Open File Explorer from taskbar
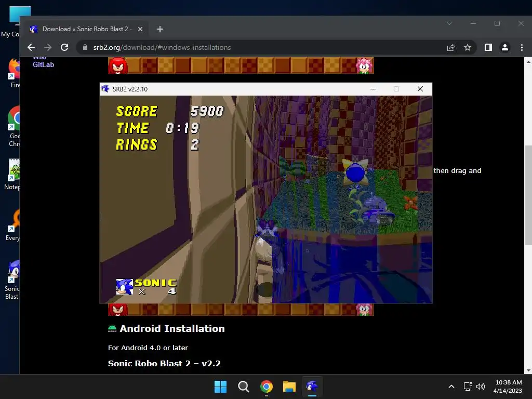Viewport: 532px width, 399px height. pyautogui.click(x=289, y=387)
